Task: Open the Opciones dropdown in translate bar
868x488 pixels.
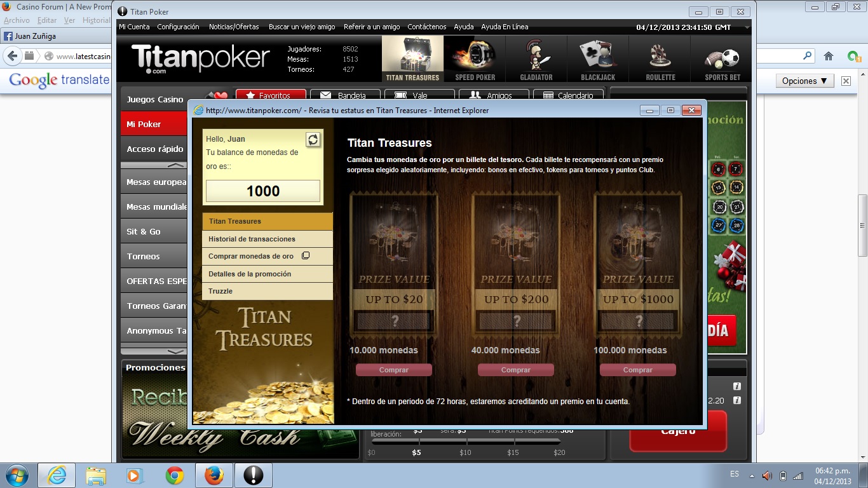Action: (804, 81)
